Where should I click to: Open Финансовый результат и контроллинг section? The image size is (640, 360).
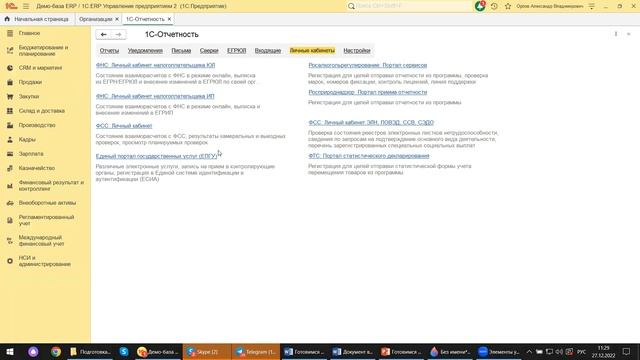tap(51, 186)
